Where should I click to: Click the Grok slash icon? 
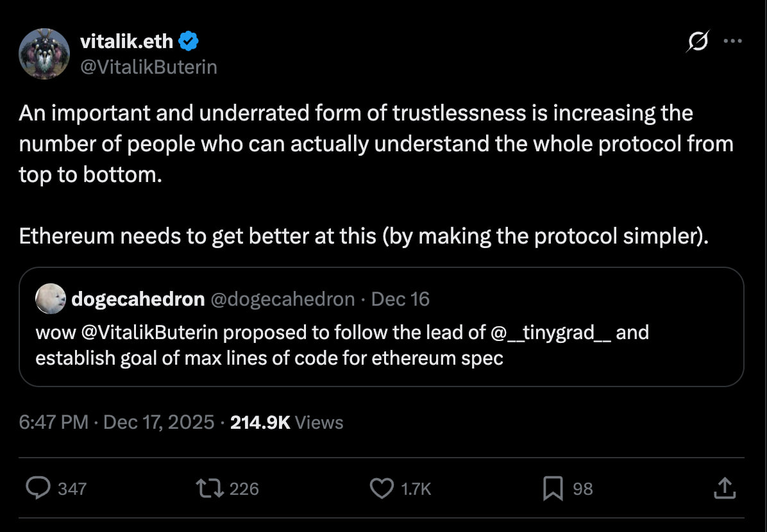[x=697, y=42]
